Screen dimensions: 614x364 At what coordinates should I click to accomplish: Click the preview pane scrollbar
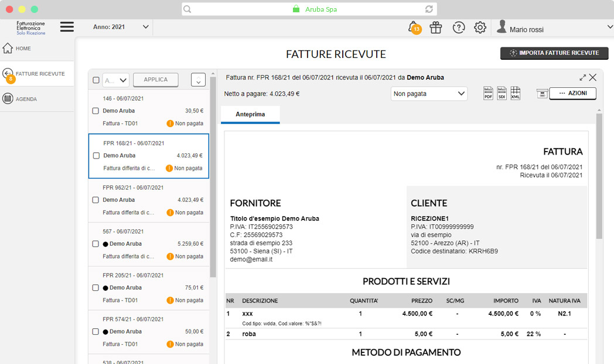pyautogui.click(x=599, y=176)
